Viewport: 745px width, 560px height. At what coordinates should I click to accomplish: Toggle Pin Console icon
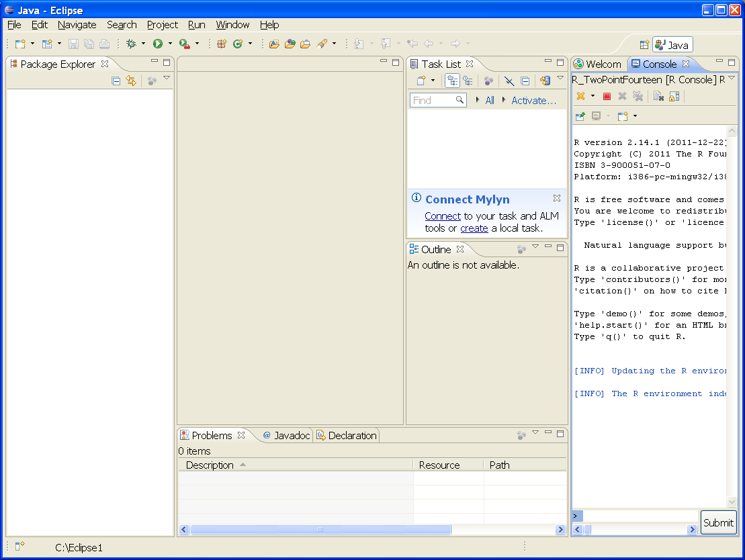pos(580,116)
